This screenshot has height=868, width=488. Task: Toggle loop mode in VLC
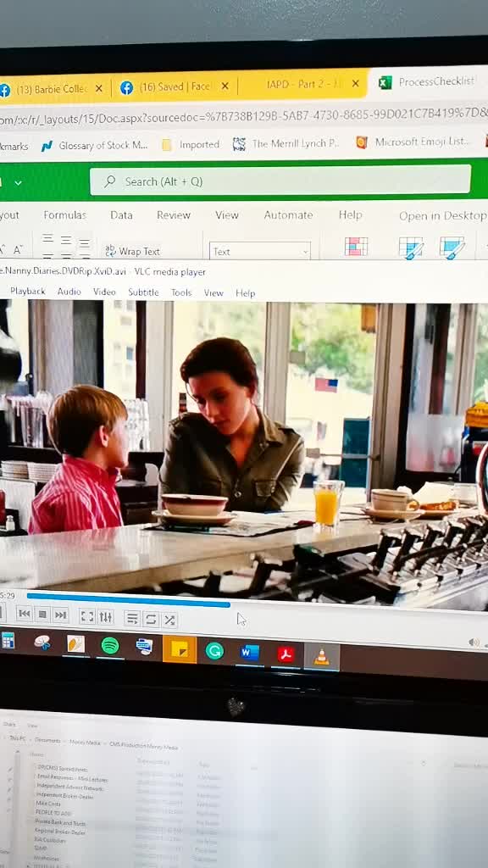pyautogui.click(x=151, y=619)
